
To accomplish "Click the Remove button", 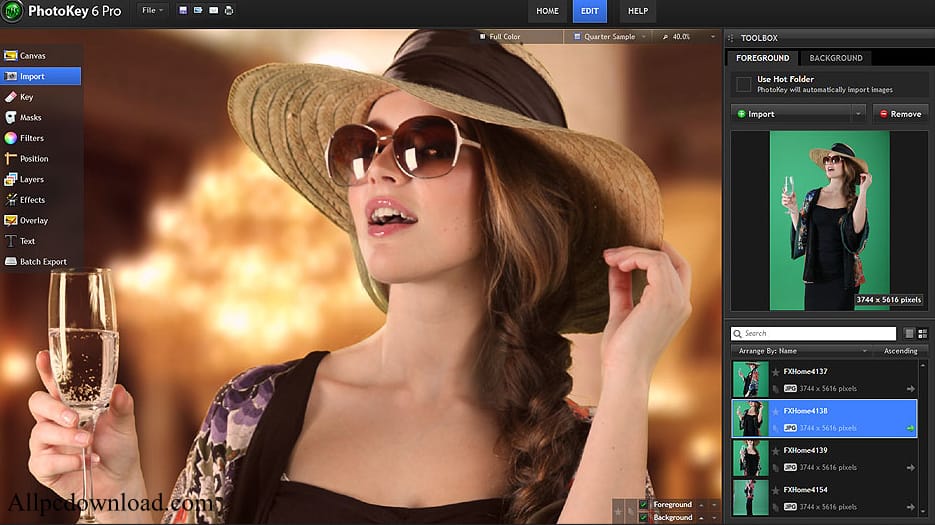I will coord(900,113).
